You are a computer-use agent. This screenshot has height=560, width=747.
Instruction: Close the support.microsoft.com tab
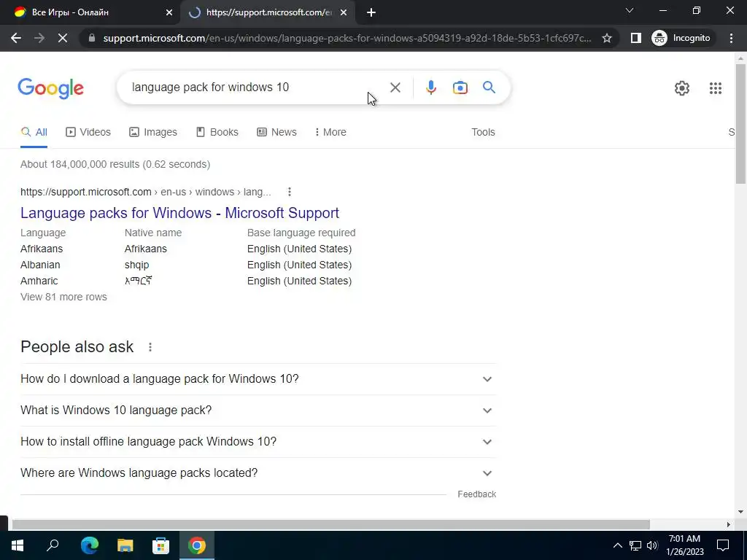344,13
